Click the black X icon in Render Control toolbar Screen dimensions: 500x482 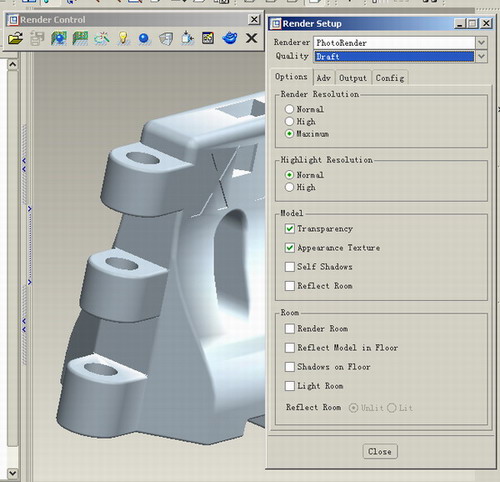click(252, 38)
